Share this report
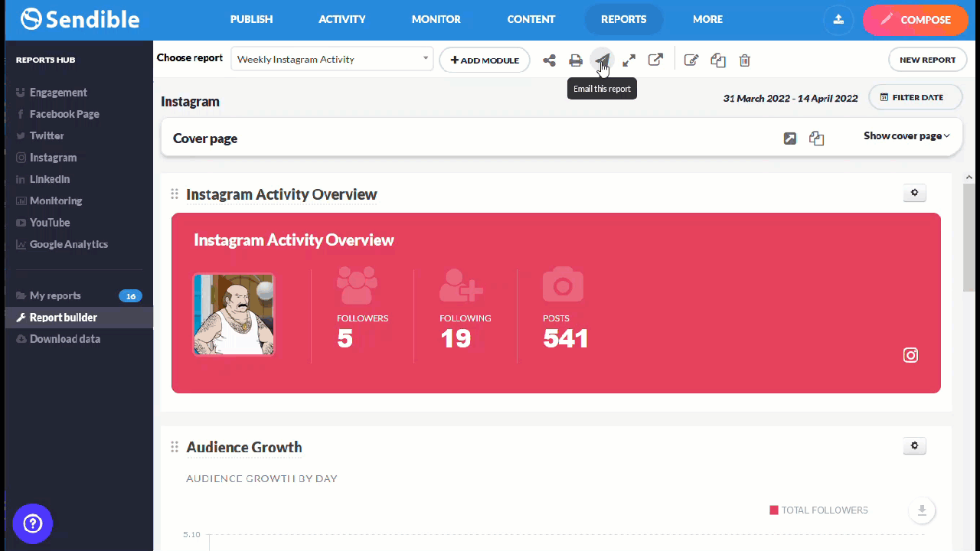The image size is (980, 551). pyautogui.click(x=549, y=60)
